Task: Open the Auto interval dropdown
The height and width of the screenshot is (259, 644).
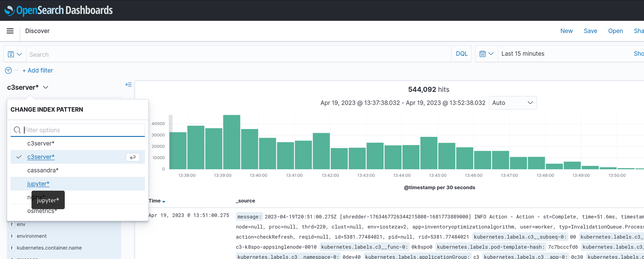Action: [513, 103]
